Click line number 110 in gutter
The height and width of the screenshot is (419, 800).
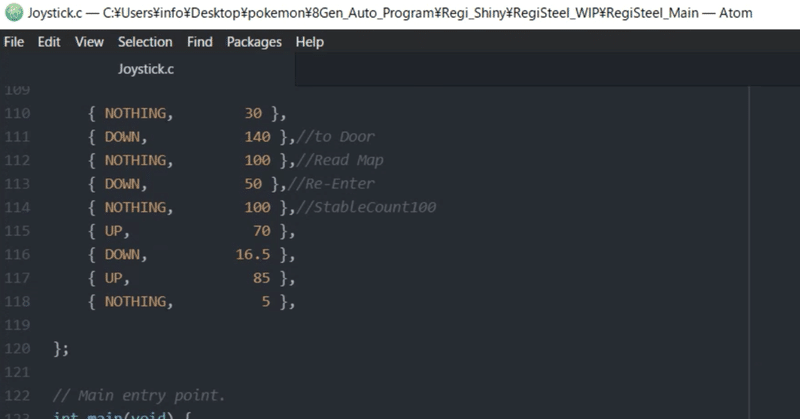17,113
